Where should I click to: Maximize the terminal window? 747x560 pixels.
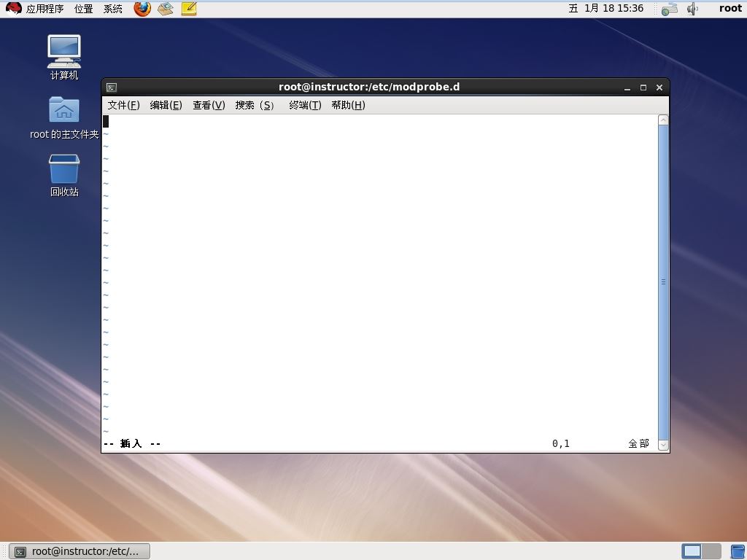pos(643,87)
